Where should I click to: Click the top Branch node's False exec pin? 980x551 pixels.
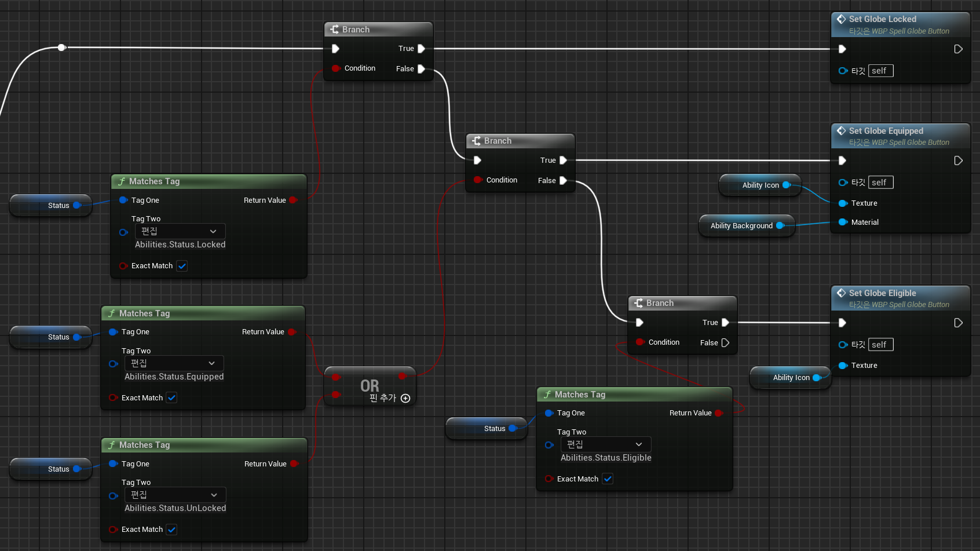421,69
